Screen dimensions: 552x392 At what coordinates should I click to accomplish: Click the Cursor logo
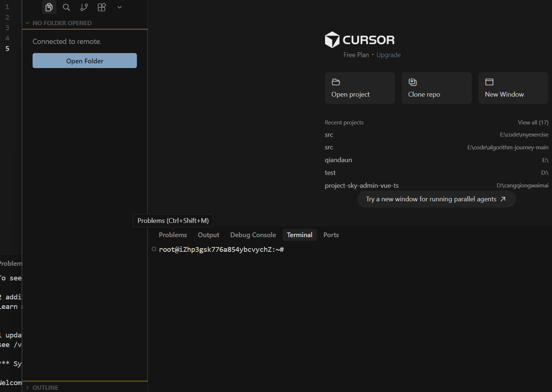360,40
